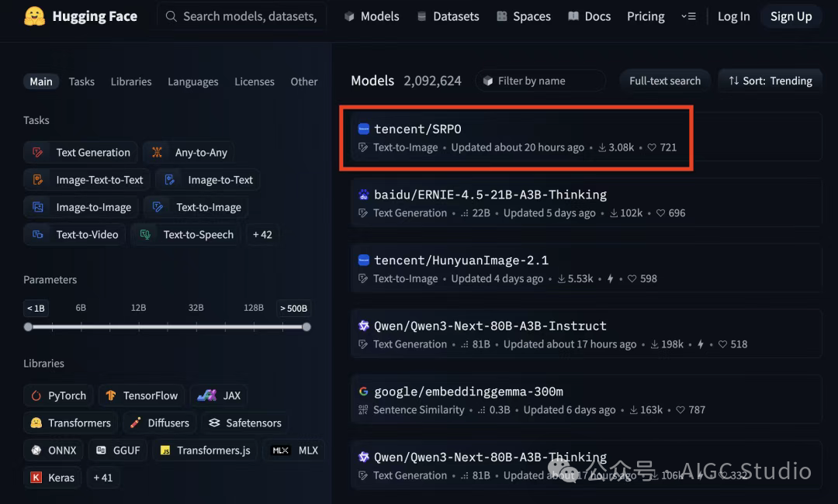Click the Filter by name input
The height and width of the screenshot is (504, 838).
click(x=540, y=81)
